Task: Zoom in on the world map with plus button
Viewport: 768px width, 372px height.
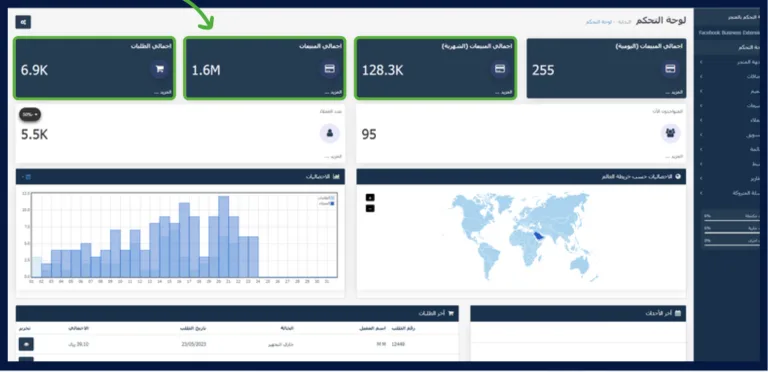Action: click(x=370, y=197)
